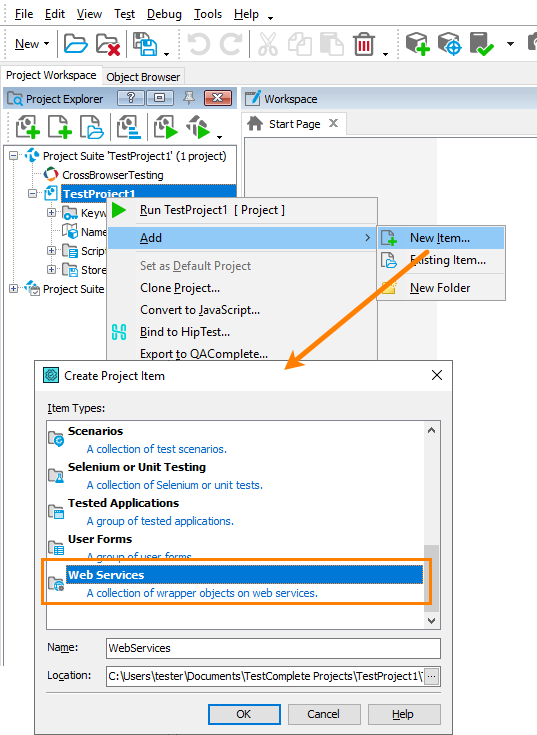Open the menu bar overflow arrow
This screenshot has height=735, width=537.
[270, 18]
